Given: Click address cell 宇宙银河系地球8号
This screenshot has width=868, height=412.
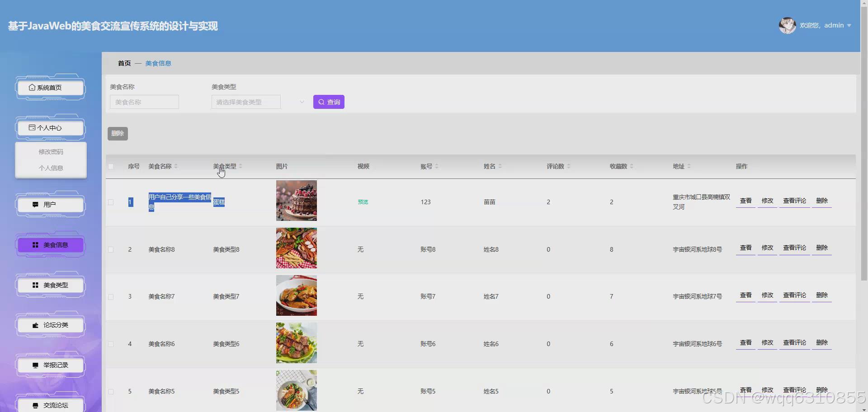Looking at the screenshot, I should (x=697, y=249).
